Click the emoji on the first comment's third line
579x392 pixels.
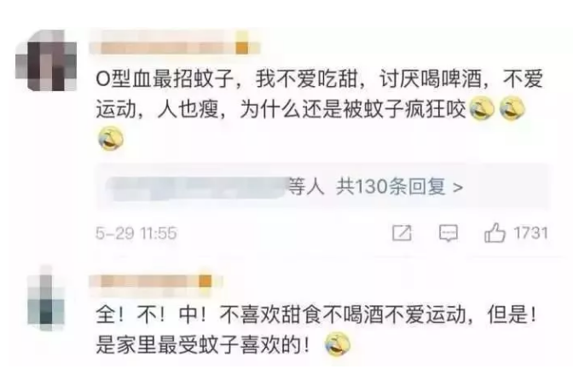click(111, 138)
